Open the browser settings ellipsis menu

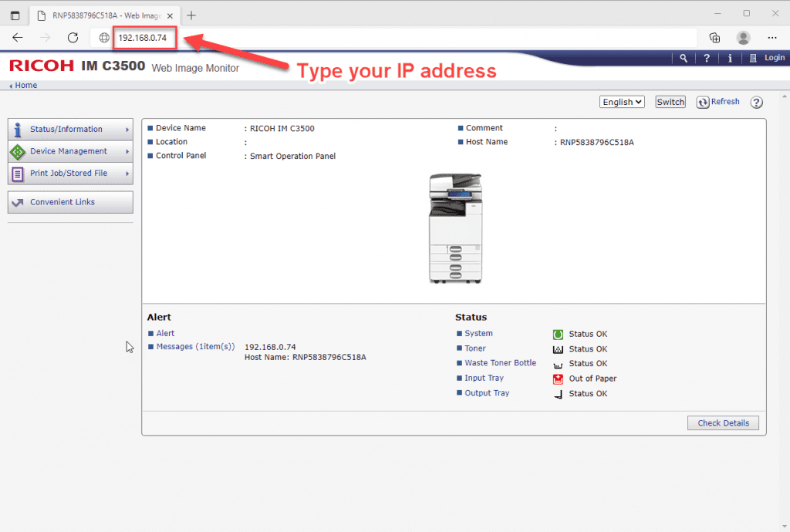click(771, 38)
